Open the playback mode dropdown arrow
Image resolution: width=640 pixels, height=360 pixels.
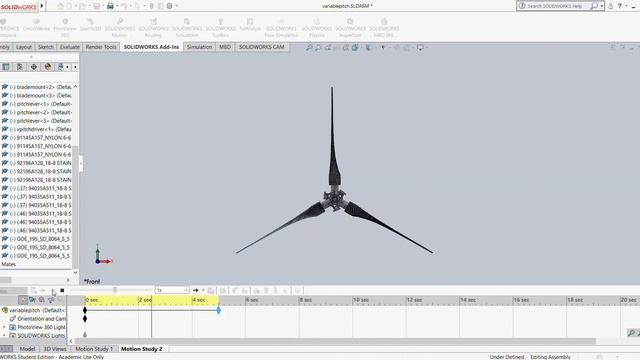(x=203, y=290)
